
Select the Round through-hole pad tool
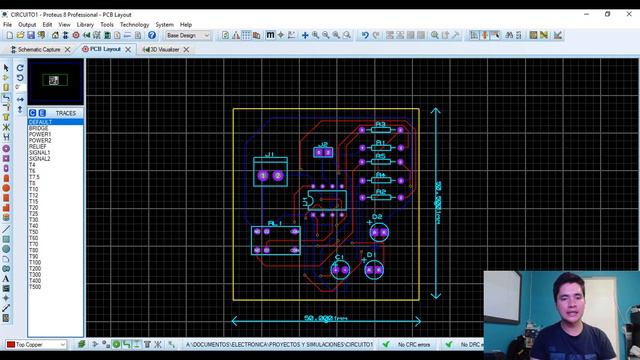point(6,149)
